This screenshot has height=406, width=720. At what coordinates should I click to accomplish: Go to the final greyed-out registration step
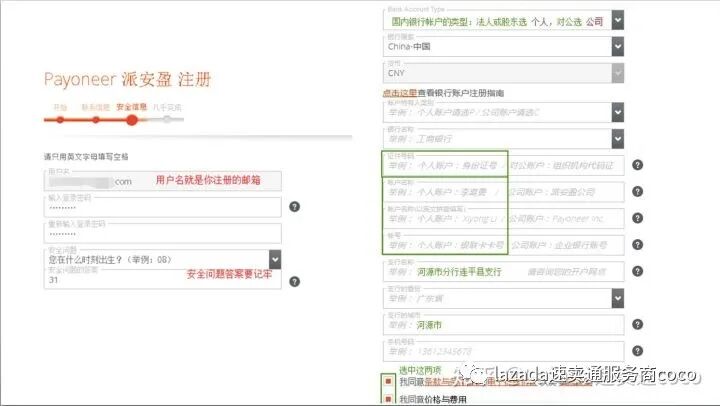(167, 107)
